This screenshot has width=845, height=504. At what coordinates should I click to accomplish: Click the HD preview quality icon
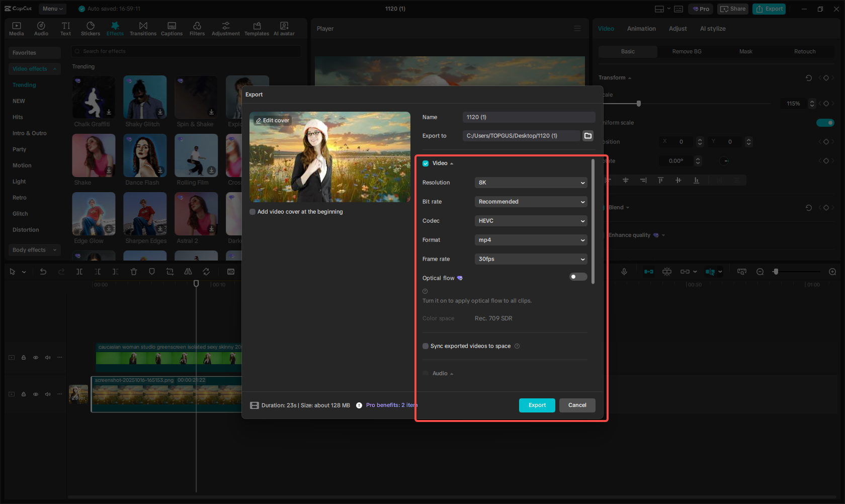tap(231, 272)
